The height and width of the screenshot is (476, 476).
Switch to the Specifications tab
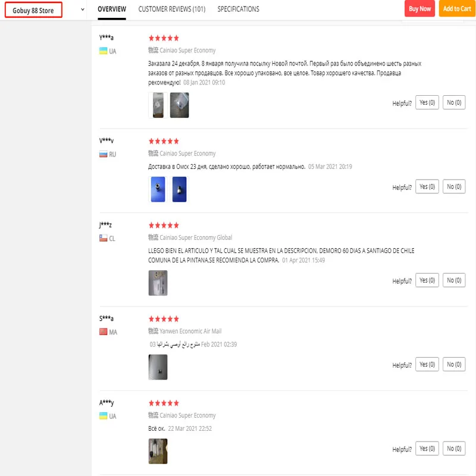[238, 9]
